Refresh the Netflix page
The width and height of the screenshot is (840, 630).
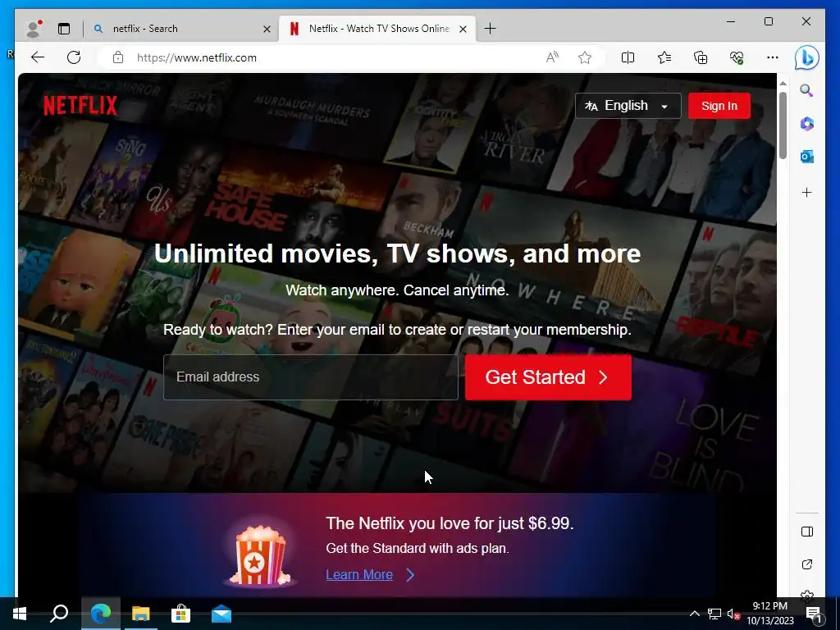74,57
